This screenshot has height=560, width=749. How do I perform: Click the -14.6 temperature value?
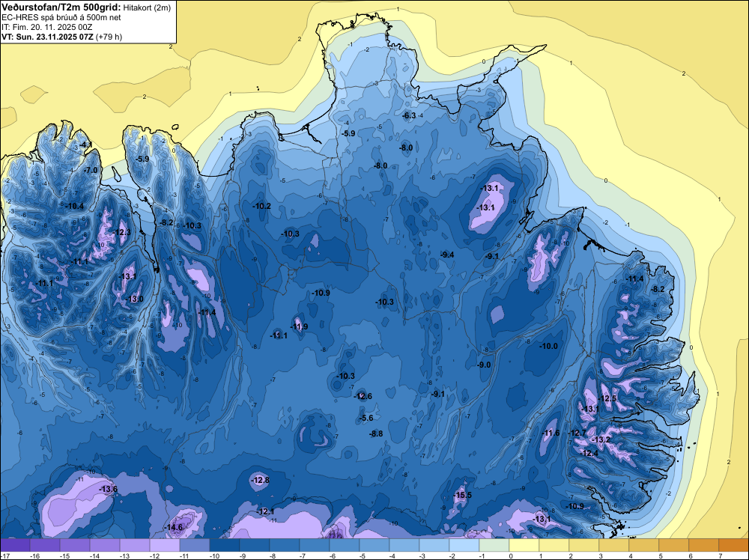click(174, 528)
